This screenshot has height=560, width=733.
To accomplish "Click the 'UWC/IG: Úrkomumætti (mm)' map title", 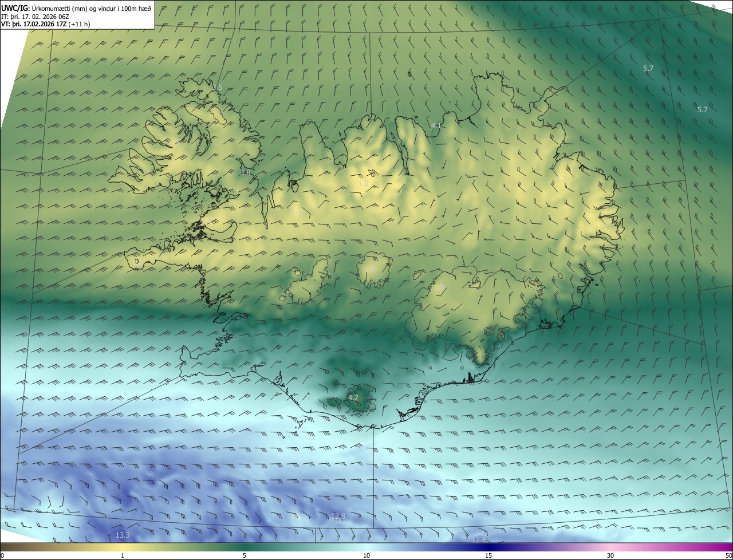I will 76,8.
